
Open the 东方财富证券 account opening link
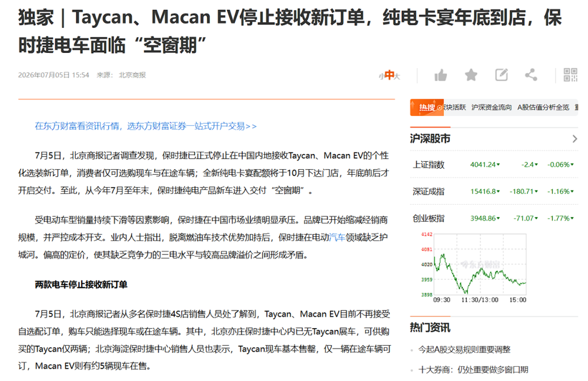(146, 126)
